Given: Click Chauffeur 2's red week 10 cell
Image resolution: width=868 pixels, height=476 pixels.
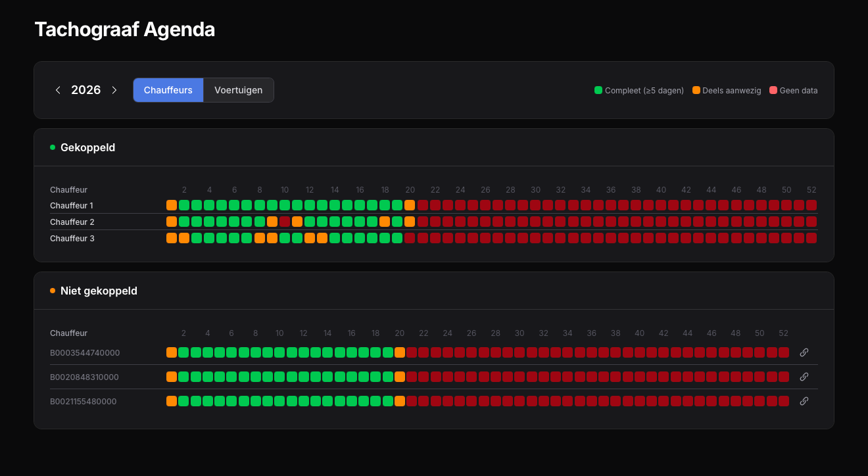Looking at the screenshot, I should (285, 222).
